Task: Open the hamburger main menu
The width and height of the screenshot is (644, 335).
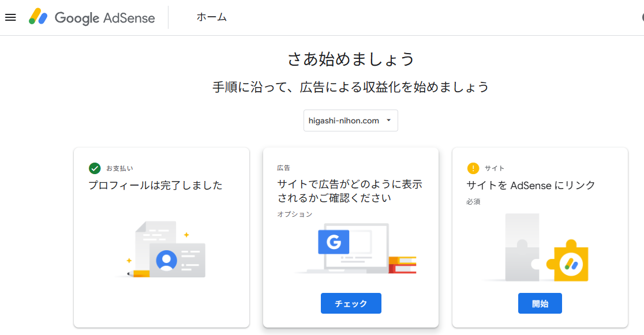Action: [x=10, y=17]
